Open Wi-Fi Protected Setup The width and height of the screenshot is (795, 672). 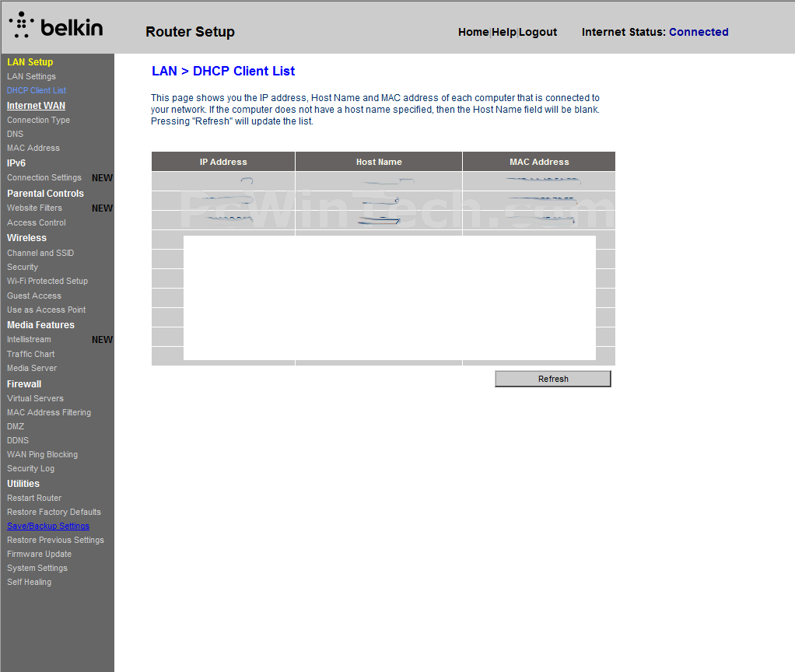47,281
